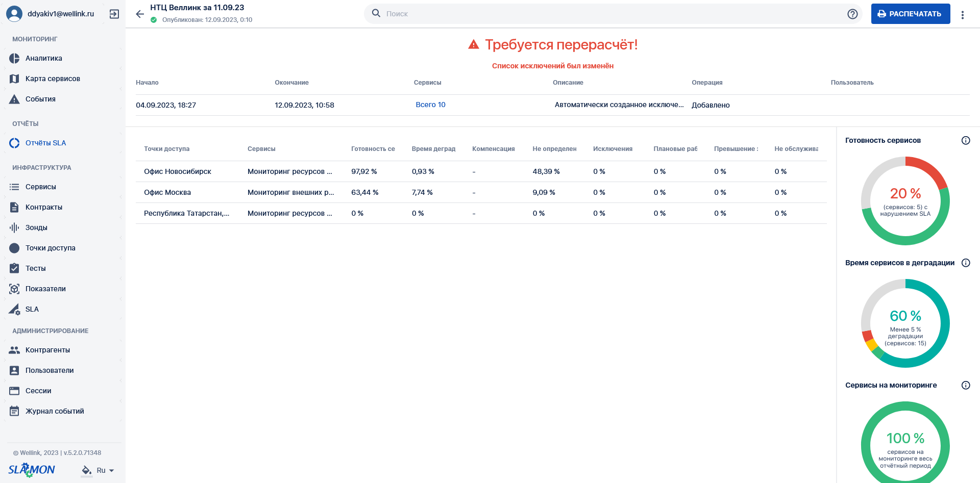Viewport: 980px width, 483px height.
Task: Click the user avatar icon
Action: (14, 14)
